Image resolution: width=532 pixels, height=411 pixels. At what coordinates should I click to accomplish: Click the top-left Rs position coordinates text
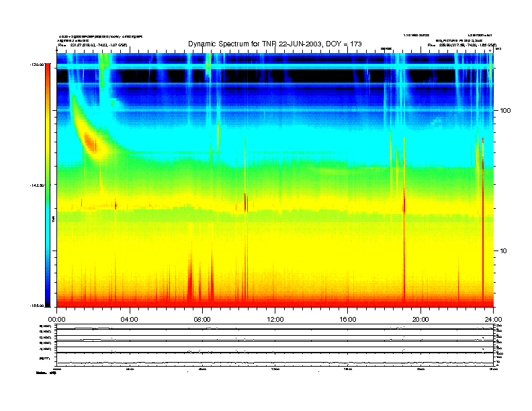[93, 45]
